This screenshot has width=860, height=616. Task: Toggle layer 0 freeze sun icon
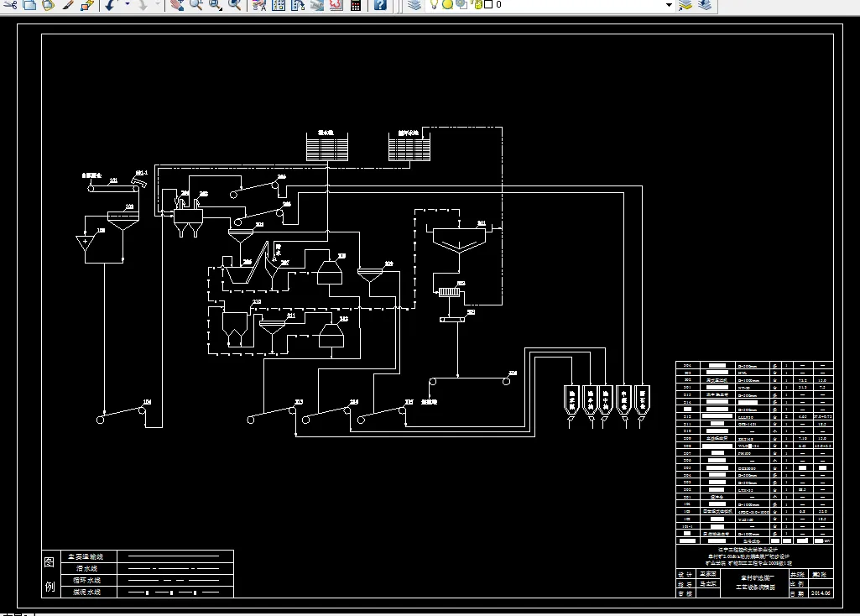click(x=447, y=4)
